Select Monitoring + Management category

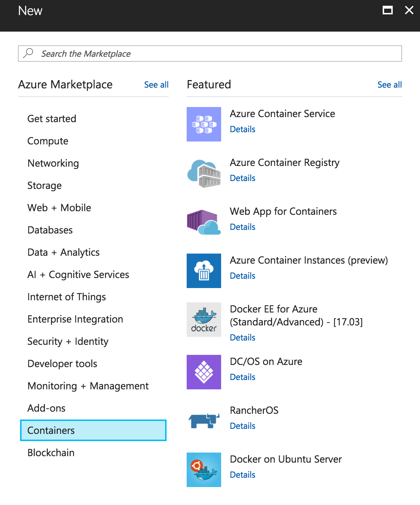tap(88, 386)
